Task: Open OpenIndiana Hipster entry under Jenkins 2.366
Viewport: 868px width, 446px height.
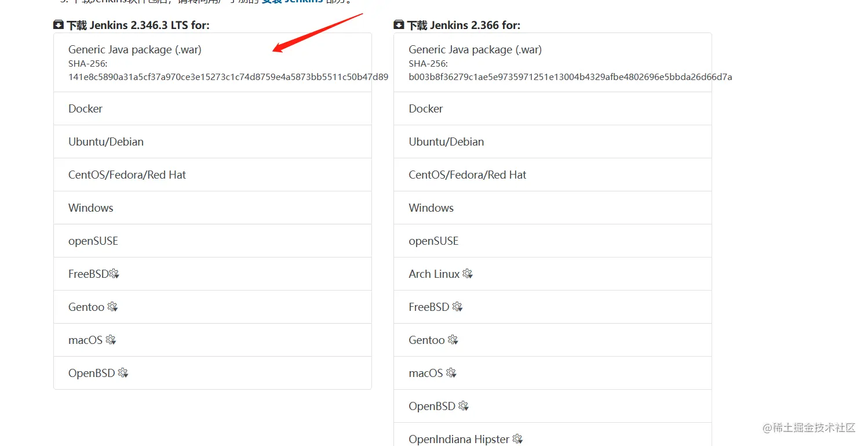Action: [553, 434]
